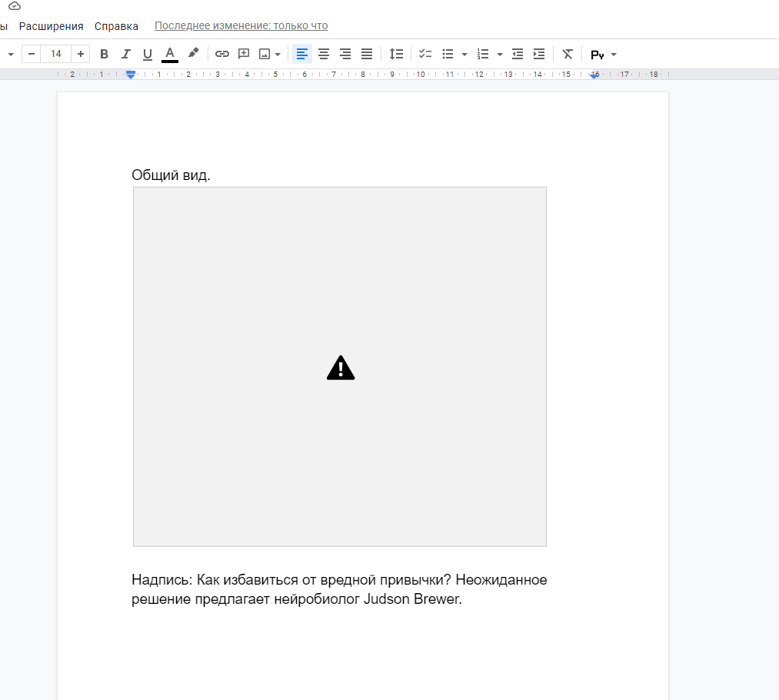This screenshot has height=700, width=779.
Task: Toggle underline formatting
Action: [148, 54]
